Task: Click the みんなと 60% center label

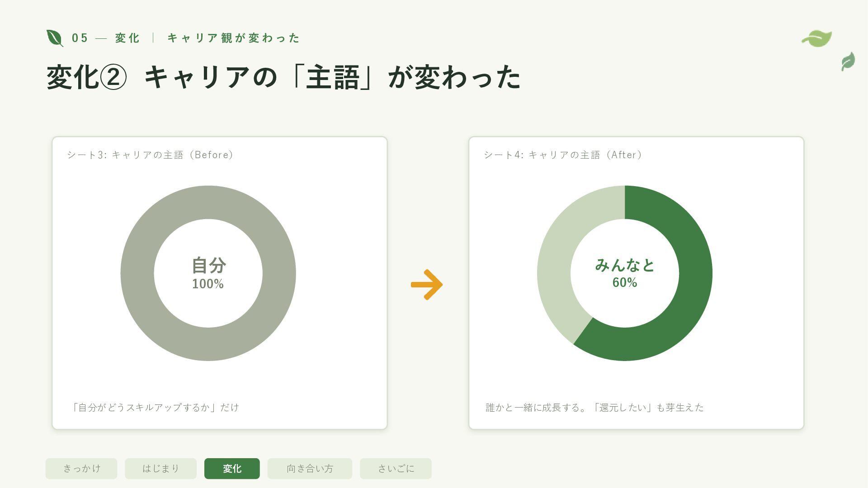Action: tap(625, 273)
